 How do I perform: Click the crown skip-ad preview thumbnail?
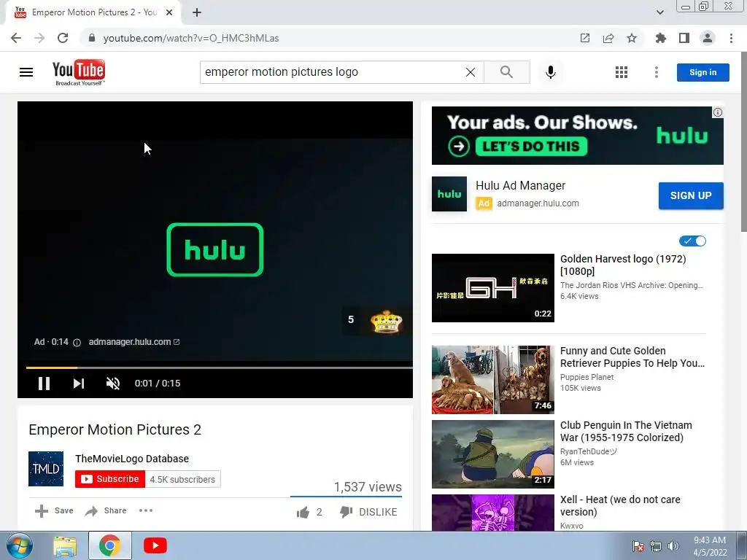(x=387, y=321)
